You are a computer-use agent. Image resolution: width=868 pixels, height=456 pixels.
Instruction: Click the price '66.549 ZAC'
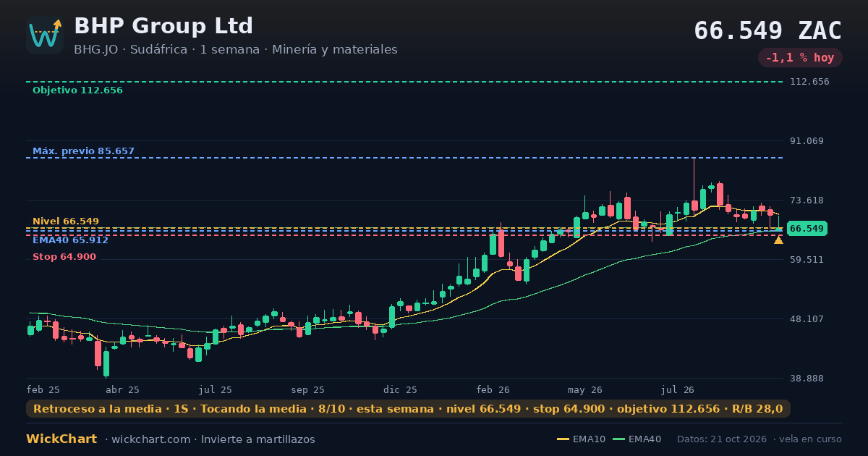coord(767,31)
